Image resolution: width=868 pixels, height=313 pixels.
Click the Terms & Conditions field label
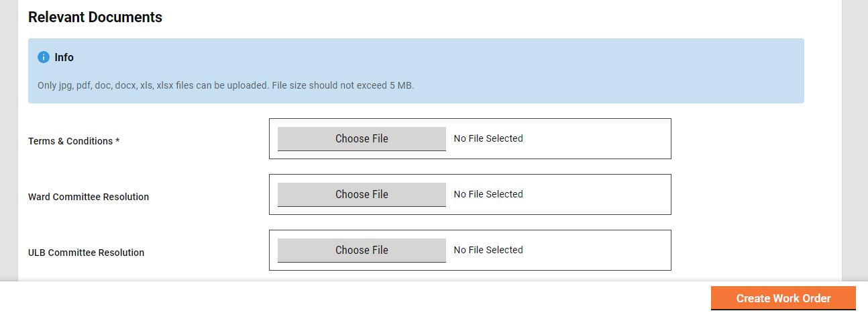click(x=70, y=141)
